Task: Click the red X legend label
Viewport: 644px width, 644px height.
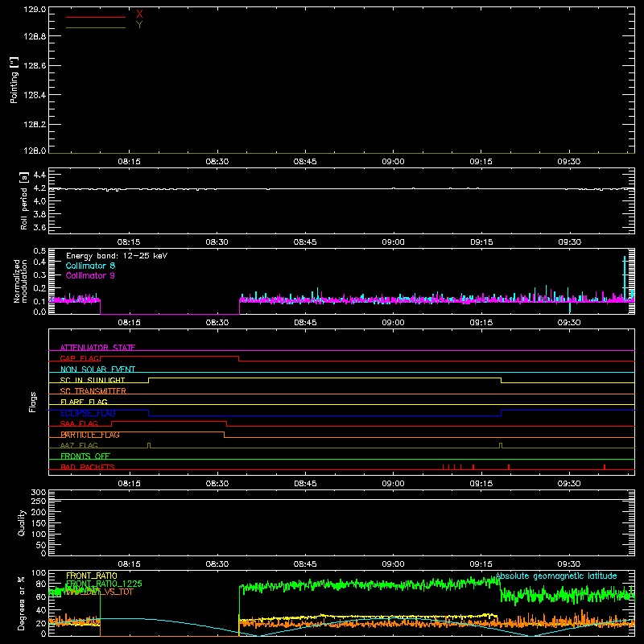Action: point(139,14)
